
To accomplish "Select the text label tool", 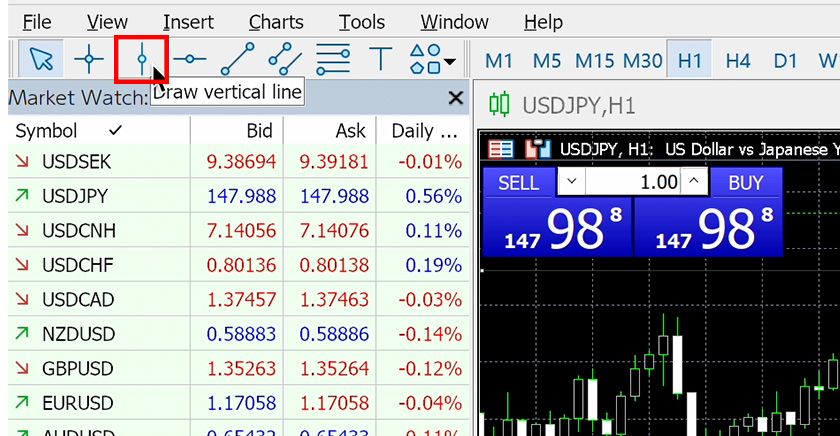I will [381, 60].
